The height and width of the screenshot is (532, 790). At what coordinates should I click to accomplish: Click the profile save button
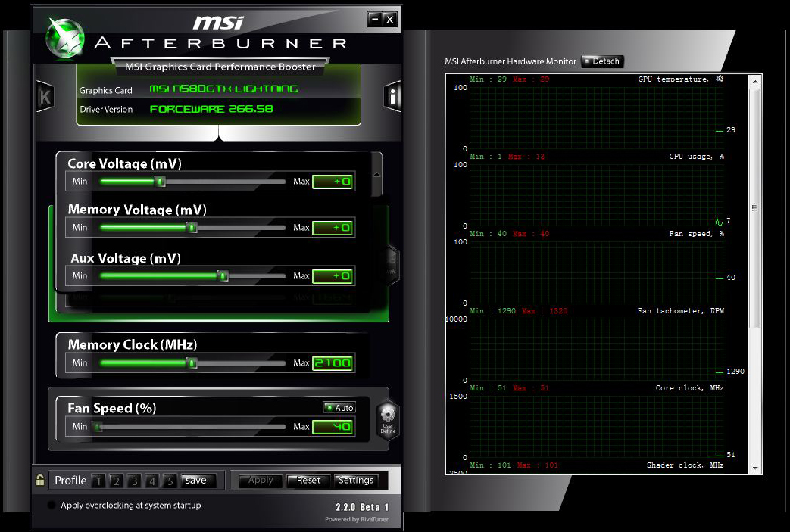click(x=198, y=481)
